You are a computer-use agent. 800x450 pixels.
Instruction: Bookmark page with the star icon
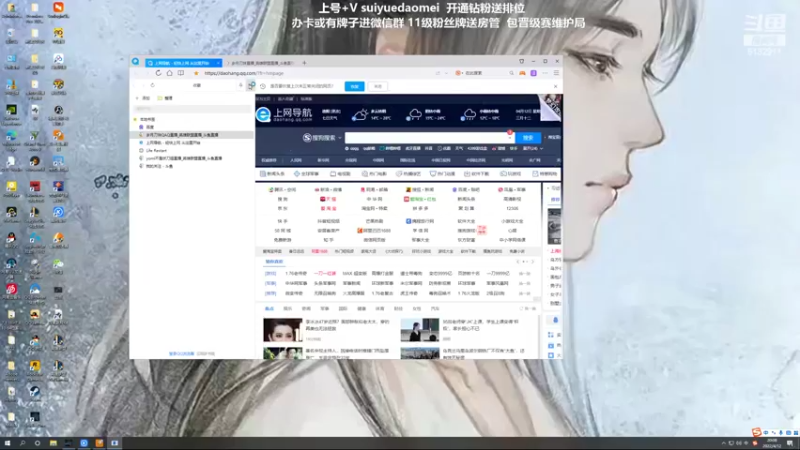pos(196,73)
